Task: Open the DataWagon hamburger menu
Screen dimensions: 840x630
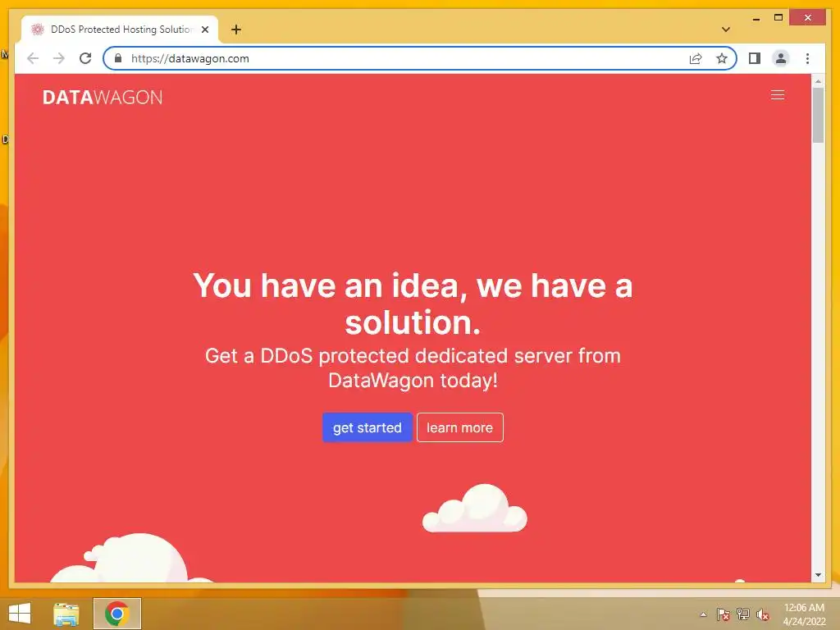Action: 778,95
